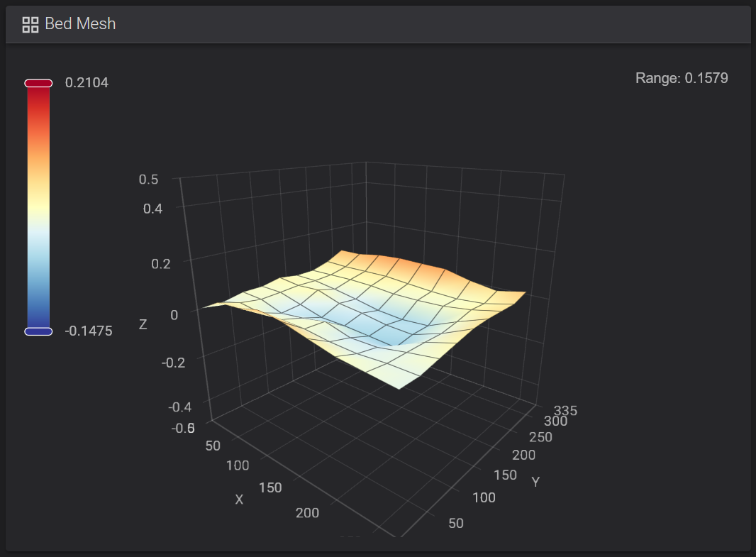
Task: Click the Range: 0.1579 text
Action: [x=682, y=78]
